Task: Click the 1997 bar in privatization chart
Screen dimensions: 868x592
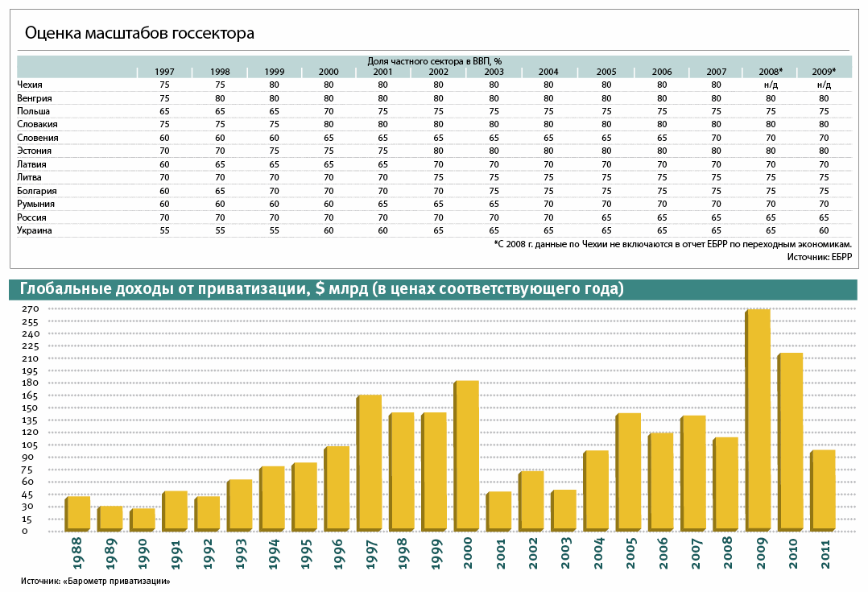Action: 370,462
